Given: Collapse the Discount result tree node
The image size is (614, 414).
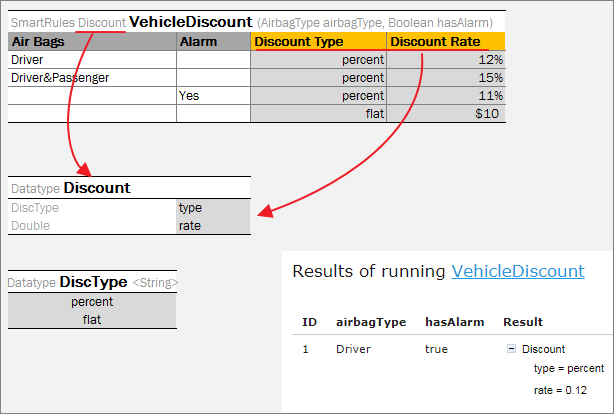Looking at the screenshot, I should [511, 349].
